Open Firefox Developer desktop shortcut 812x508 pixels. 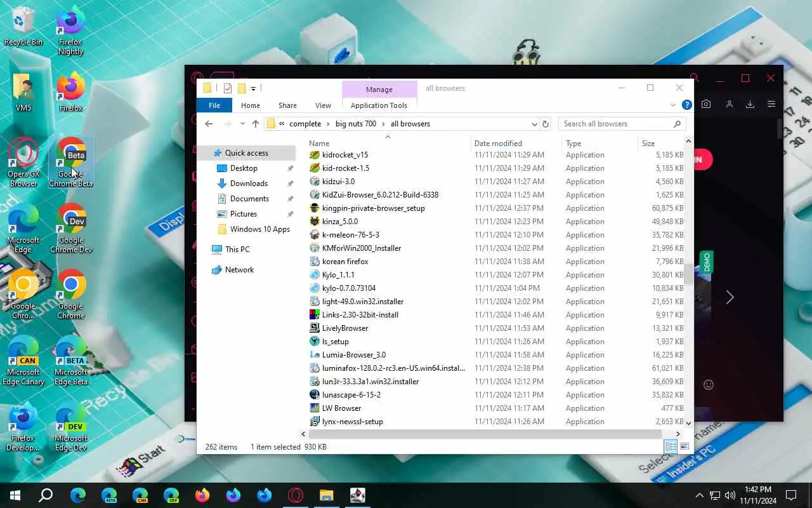23,427
